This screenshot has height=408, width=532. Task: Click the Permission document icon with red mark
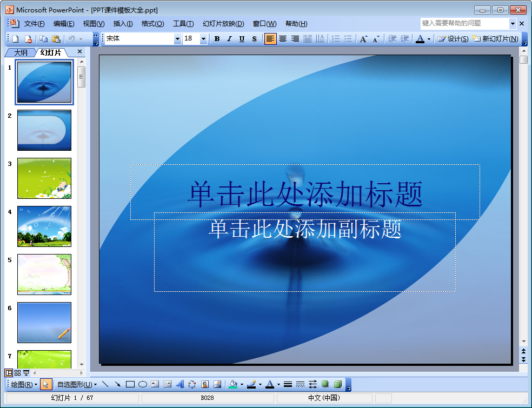[x=29, y=39]
